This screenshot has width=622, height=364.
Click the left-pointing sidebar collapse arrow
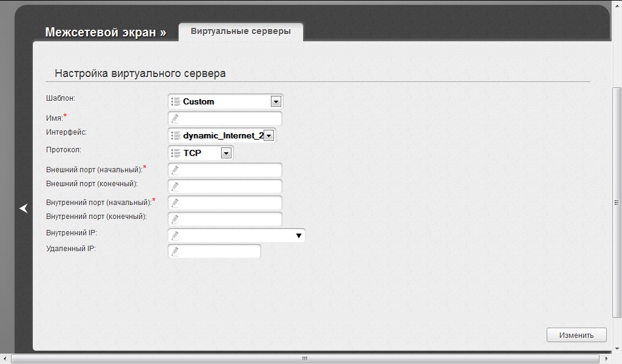point(24,208)
